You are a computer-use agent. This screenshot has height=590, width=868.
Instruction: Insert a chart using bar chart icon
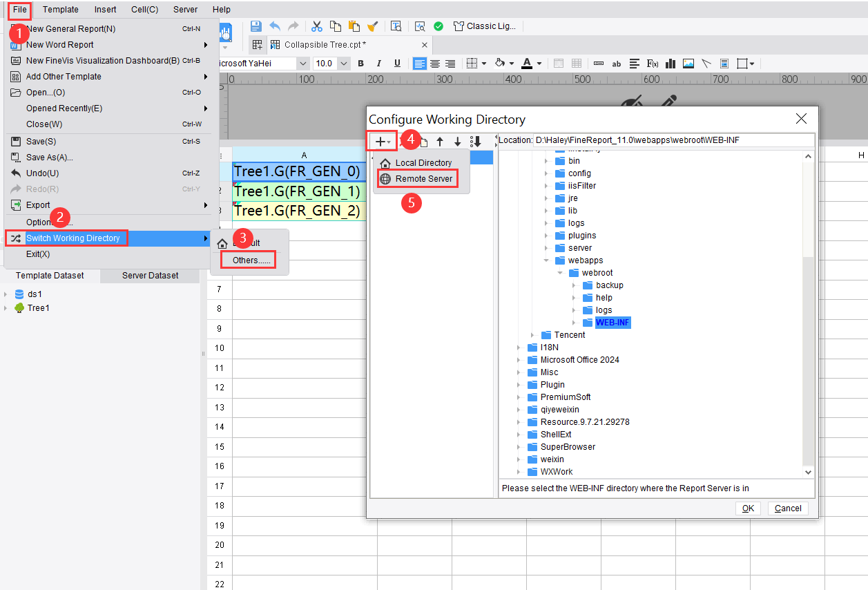coord(670,63)
